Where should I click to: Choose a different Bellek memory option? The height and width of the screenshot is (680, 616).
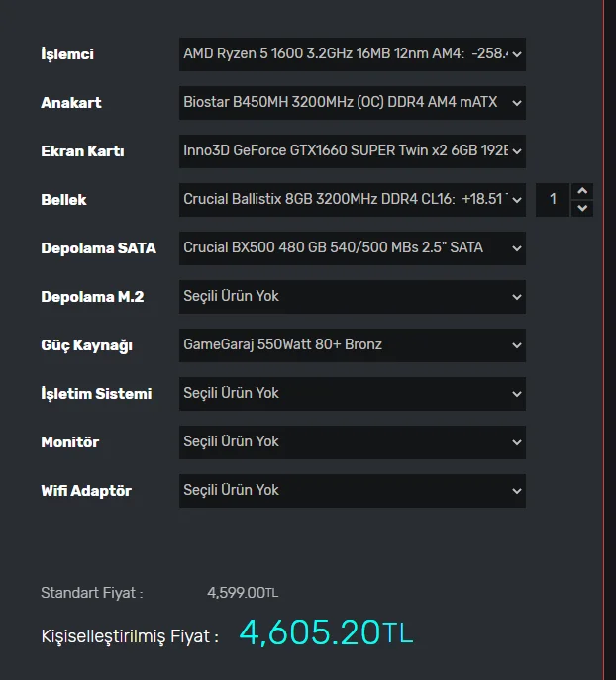pyautogui.click(x=352, y=199)
